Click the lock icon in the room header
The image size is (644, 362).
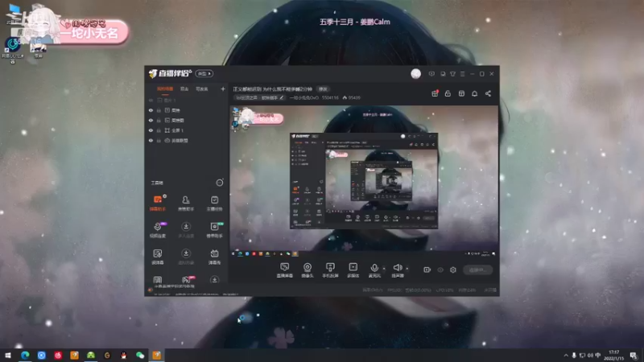click(448, 93)
